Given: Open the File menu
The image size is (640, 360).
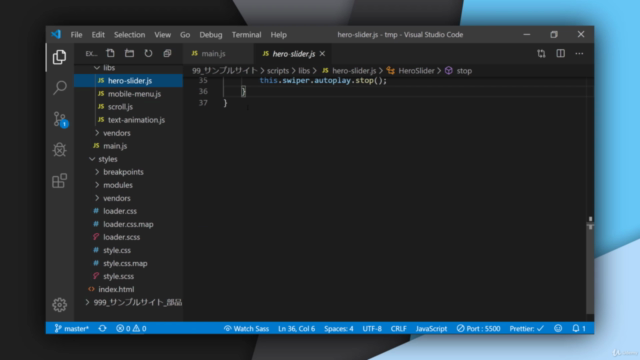Looking at the screenshot, I should (x=76, y=35).
